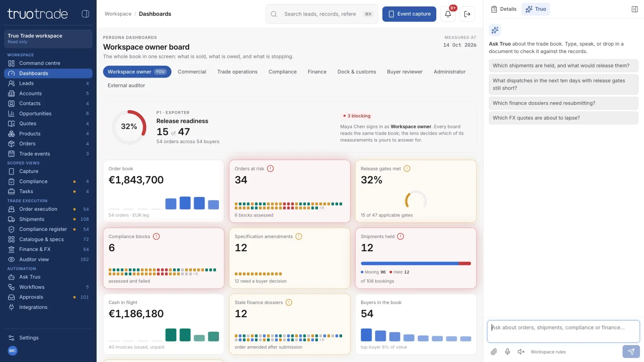Go to Integrations in sidebar
This screenshot has width=644, height=362.
pos(48,307)
